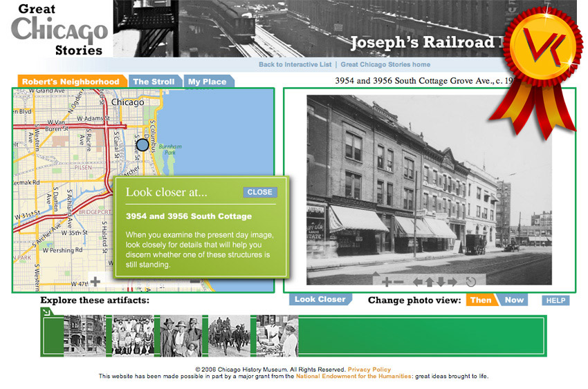
Task: Open the marching crowd artifact thumbnail
Action: (x=229, y=336)
